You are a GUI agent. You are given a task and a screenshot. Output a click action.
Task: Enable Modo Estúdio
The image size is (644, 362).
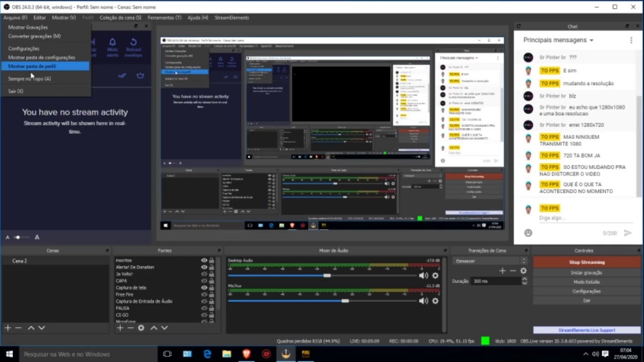click(x=587, y=282)
